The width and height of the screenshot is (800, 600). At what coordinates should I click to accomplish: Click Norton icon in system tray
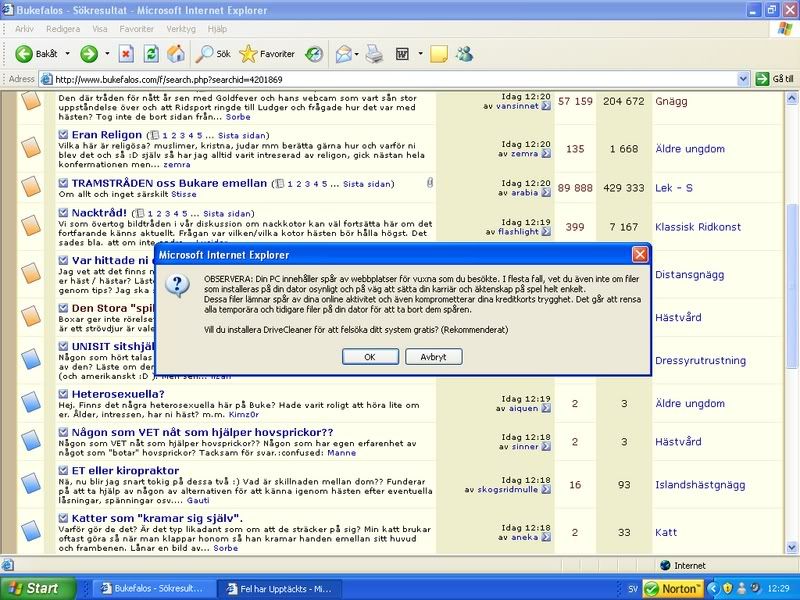[x=672, y=589]
